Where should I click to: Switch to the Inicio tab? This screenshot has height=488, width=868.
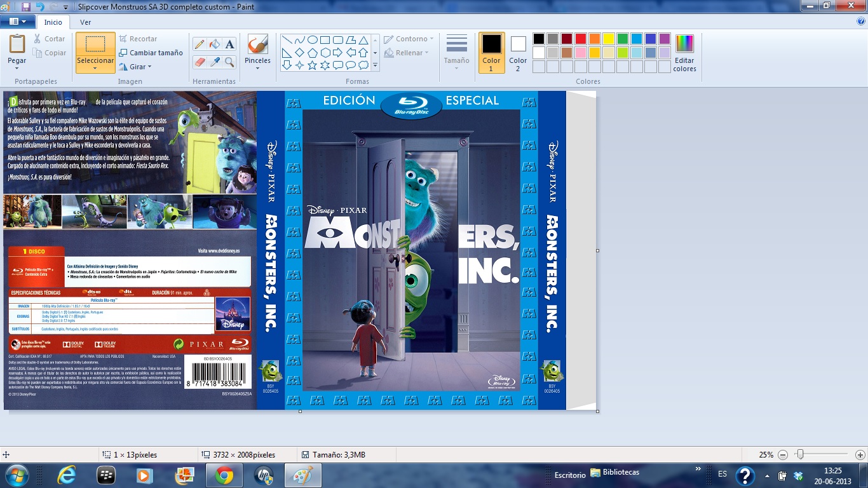click(53, 22)
